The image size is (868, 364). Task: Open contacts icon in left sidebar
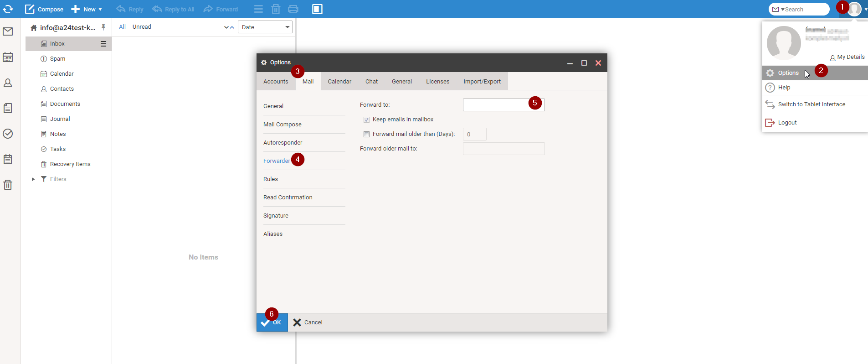8,83
